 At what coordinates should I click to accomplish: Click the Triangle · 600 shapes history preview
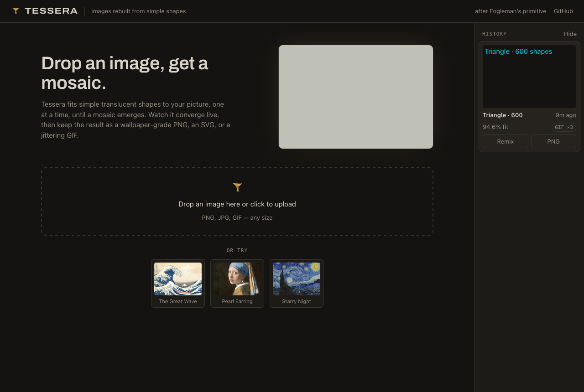529,77
